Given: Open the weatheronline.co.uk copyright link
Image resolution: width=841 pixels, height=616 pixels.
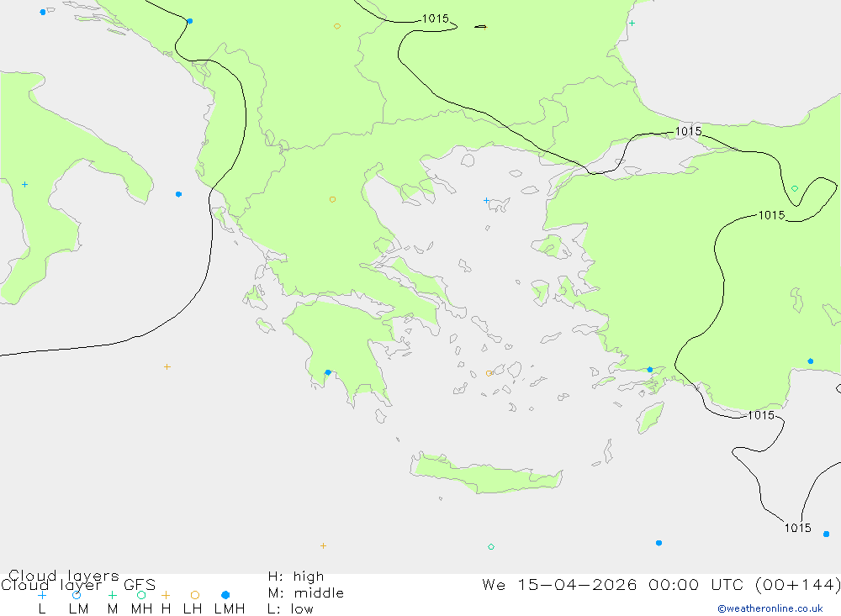Looking at the screenshot, I should click(x=770, y=608).
